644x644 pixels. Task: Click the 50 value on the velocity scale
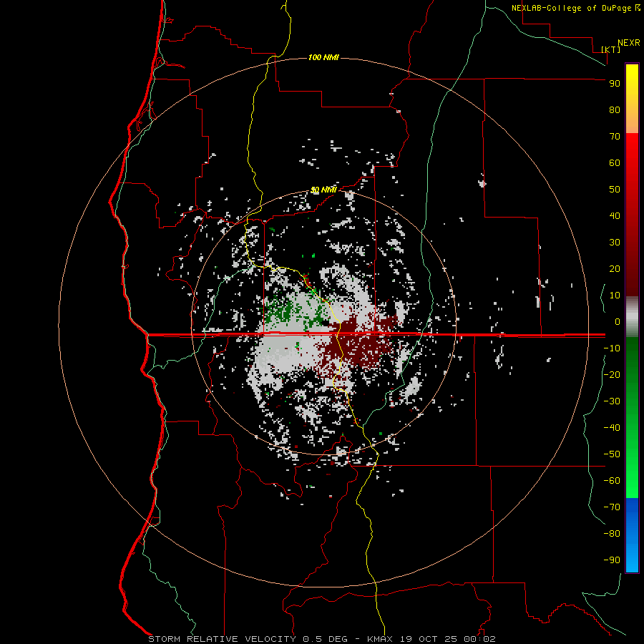tap(615, 190)
